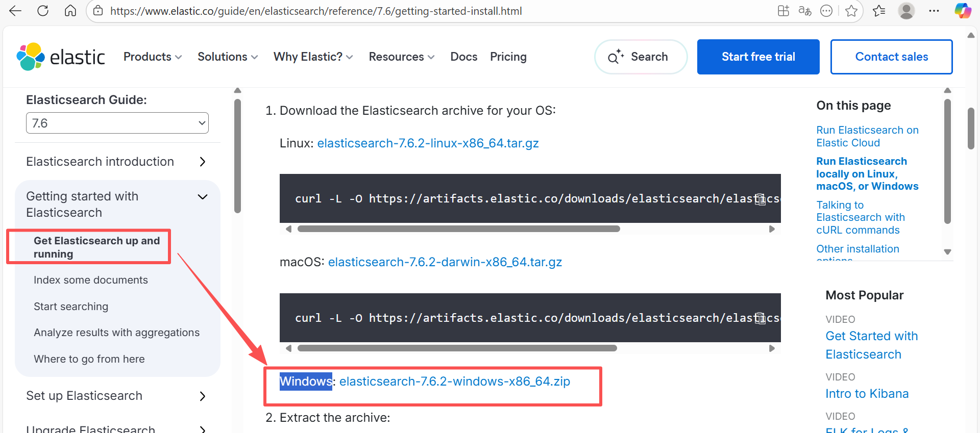Download elasticsearch-7.6.2-darwin-x86_64.tar.gz
Viewport: 980px width, 433px height.
click(445, 262)
